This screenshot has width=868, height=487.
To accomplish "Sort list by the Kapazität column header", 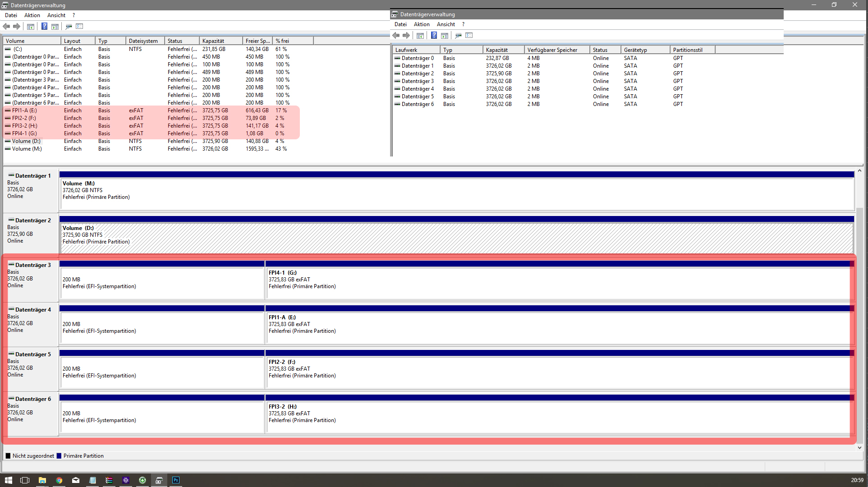I will coord(213,41).
